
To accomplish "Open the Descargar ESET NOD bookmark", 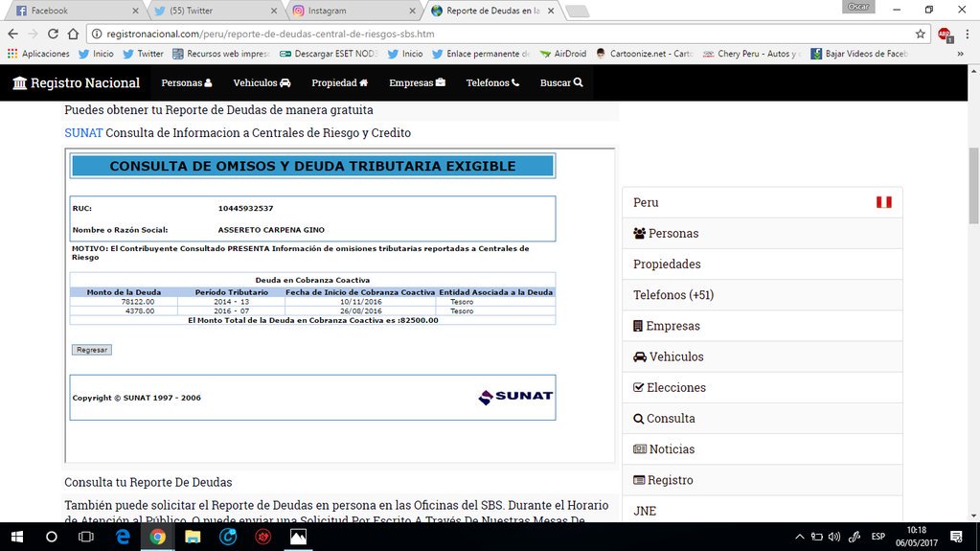I will click(x=329, y=54).
